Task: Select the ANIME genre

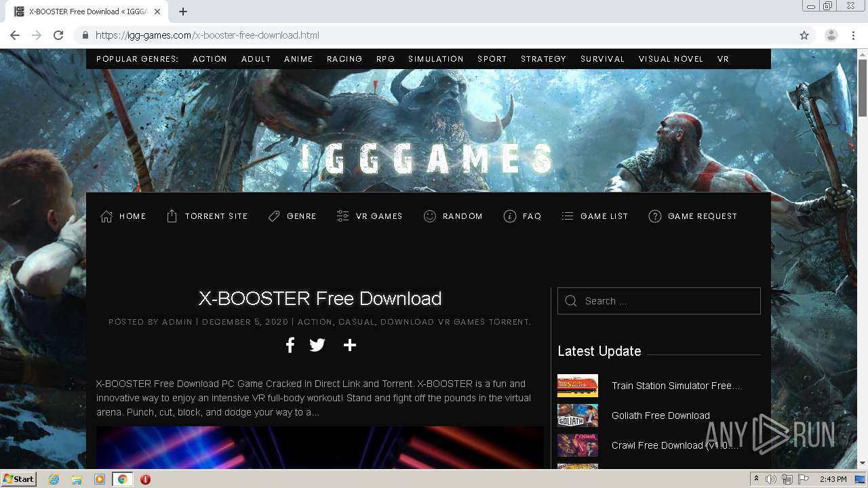Action: click(298, 59)
